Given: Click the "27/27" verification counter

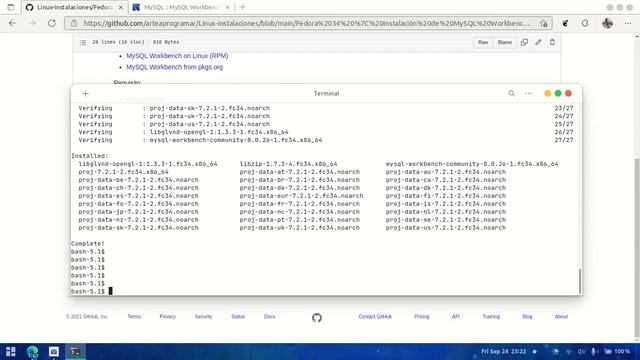Looking at the screenshot, I should (564, 140).
